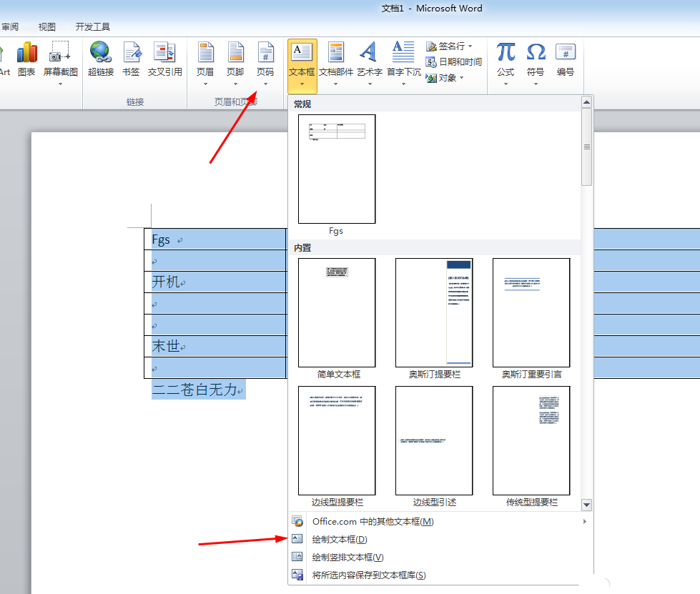
Task: Open the Object (对象) dropdown arrow
Action: pos(462,78)
